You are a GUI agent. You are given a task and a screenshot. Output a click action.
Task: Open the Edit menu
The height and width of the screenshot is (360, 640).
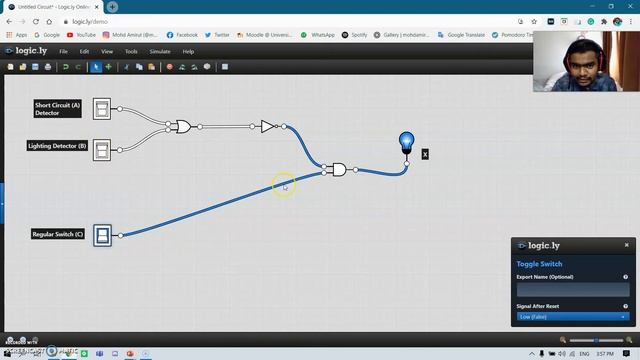pos(84,51)
